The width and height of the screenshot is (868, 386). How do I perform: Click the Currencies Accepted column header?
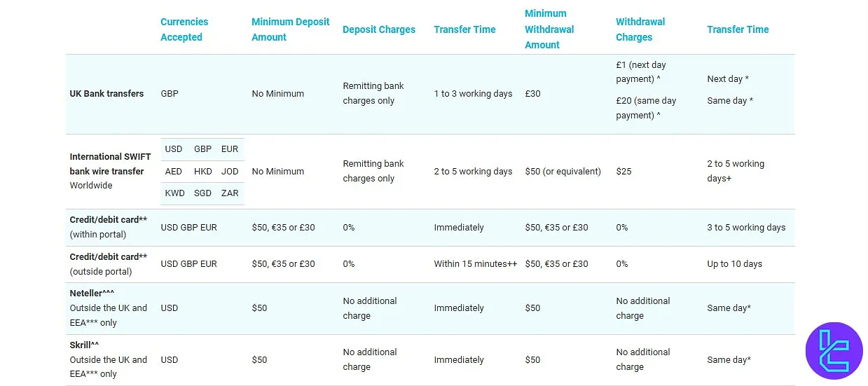pos(184,29)
